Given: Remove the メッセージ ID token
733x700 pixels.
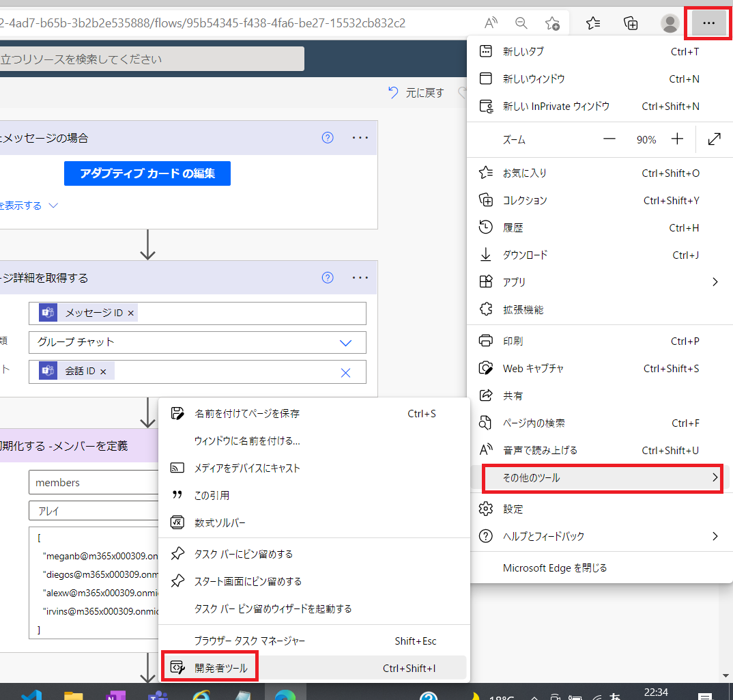Looking at the screenshot, I should 131,313.
